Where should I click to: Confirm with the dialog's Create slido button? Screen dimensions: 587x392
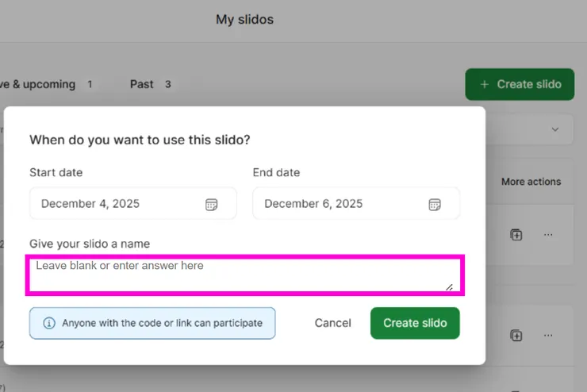pos(415,323)
